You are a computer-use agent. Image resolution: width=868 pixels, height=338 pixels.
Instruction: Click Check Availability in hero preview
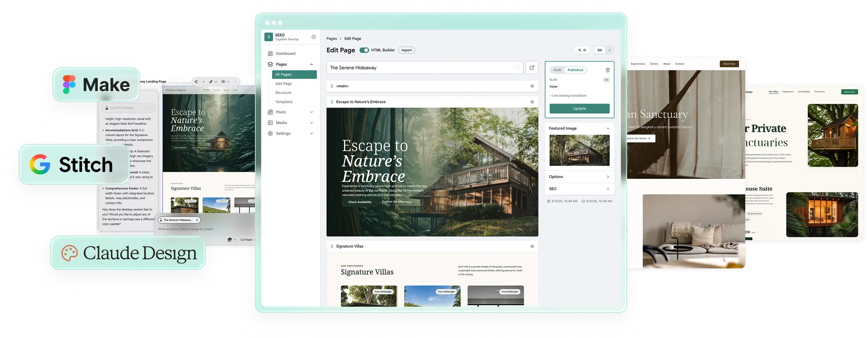point(360,202)
